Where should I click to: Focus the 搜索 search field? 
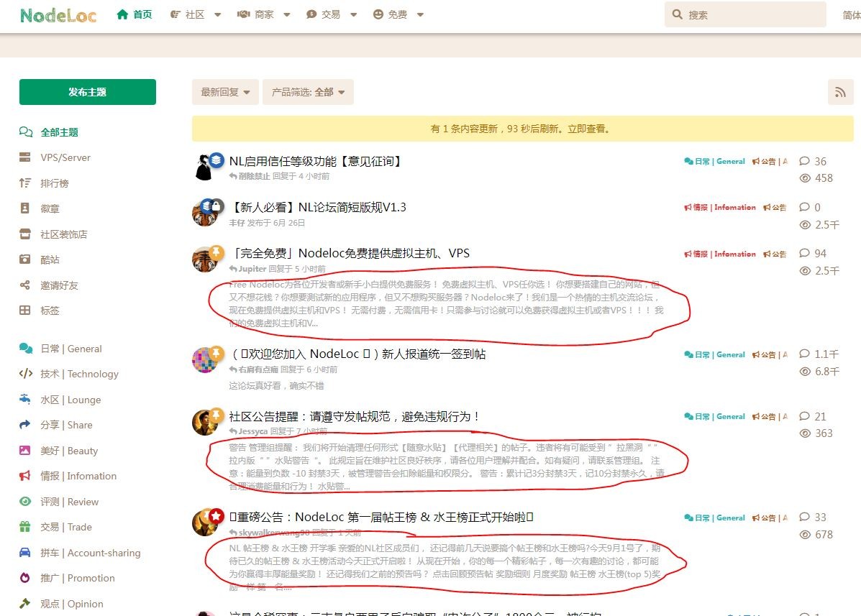pos(745,14)
